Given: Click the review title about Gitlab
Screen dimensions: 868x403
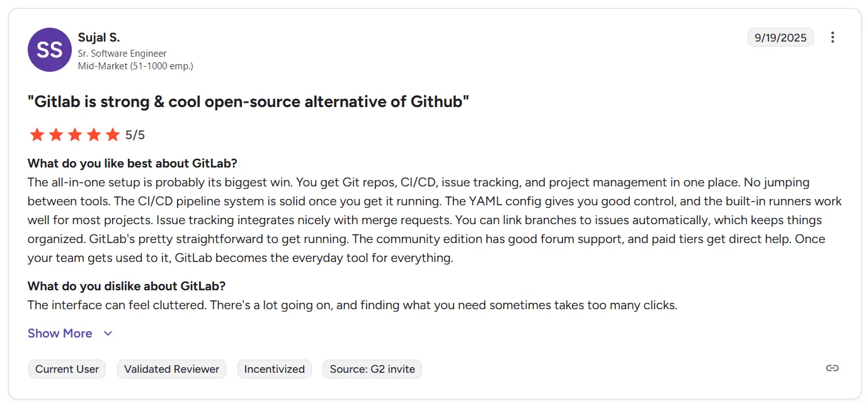Looking at the screenshot, I should click(x=248, y=101).
